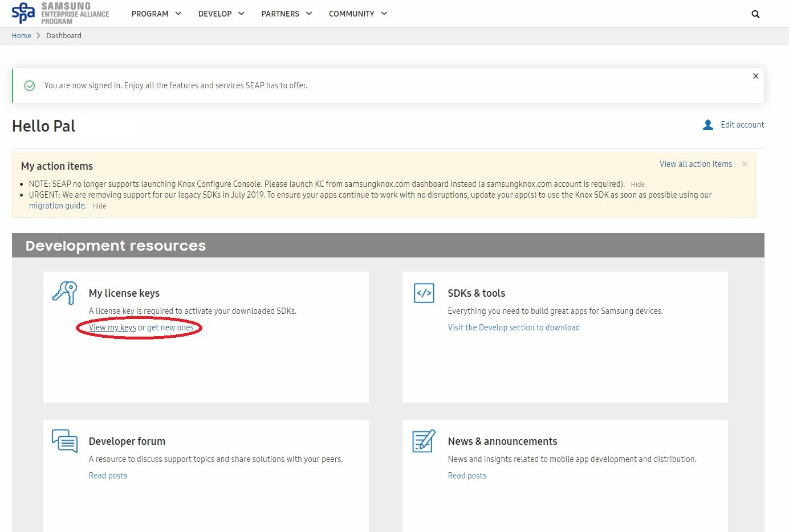789x532 pixels.
Task: Click My license keys heading
Action: [124, 293]
